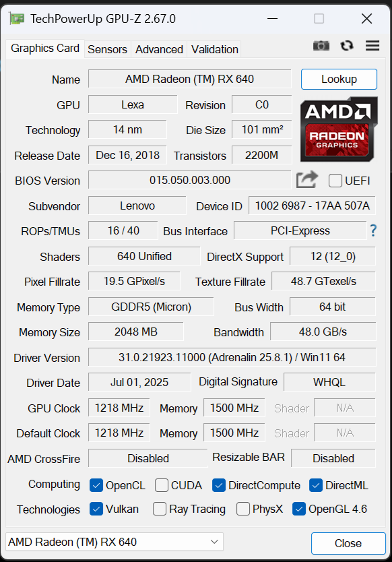
Task: Click the BIOS export/share icon
Action: (306, 179)
